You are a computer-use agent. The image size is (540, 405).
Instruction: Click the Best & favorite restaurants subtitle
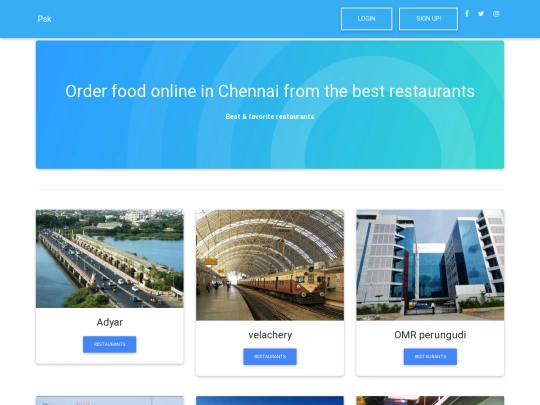[x=270, y=117]
